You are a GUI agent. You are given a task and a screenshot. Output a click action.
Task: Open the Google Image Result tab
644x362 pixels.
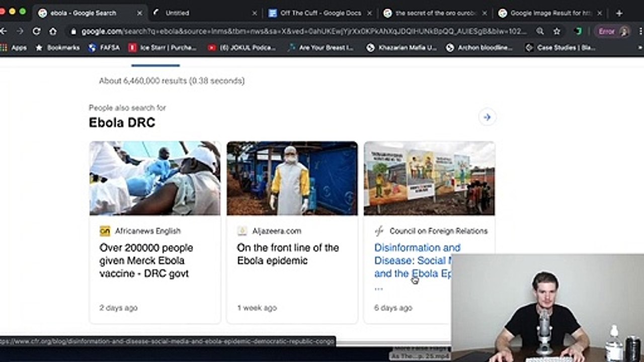point(550,13)
